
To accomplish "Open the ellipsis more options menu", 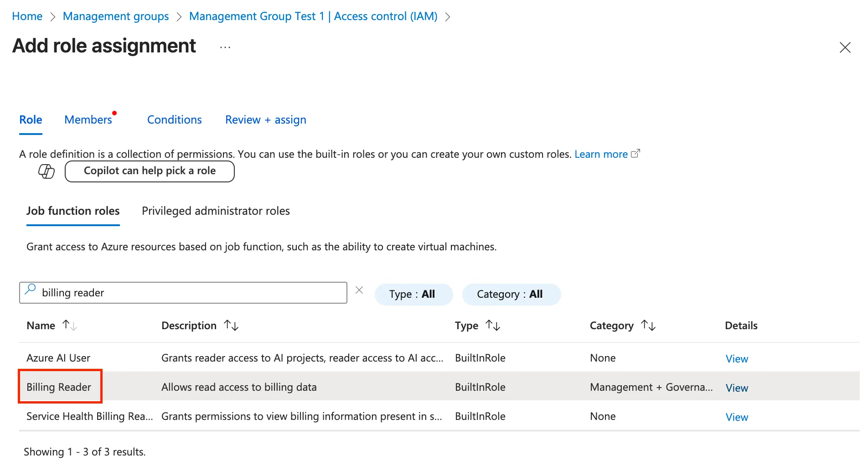I will click(225, 47).
